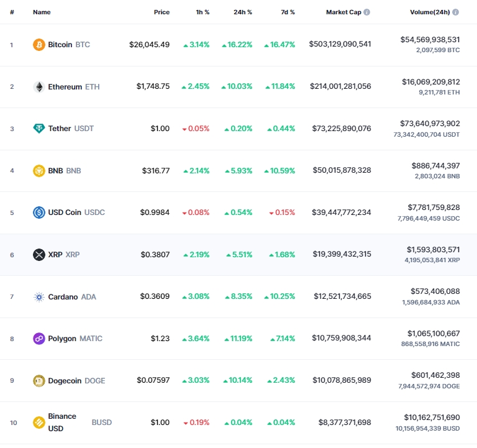
Task: Click the Polygon purple logo icon
Action: point(39,339)
